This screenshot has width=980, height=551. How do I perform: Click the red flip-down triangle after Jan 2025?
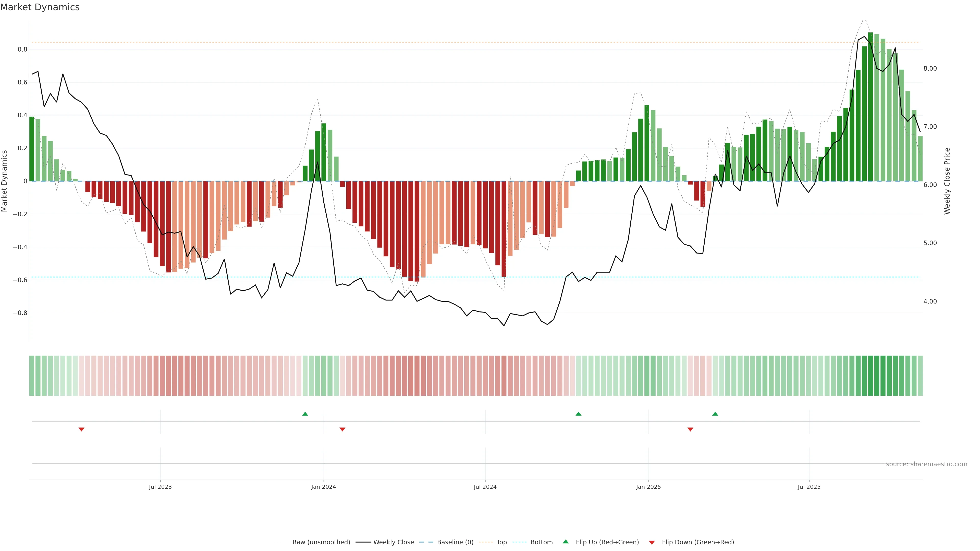[x=691, y=429]
